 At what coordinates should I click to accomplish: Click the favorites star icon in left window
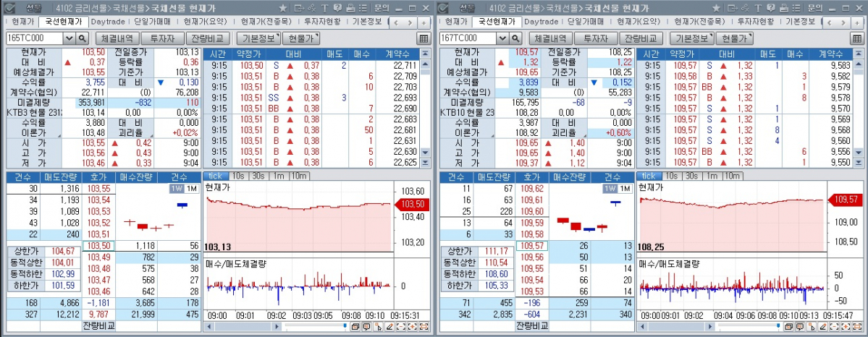[x=283, y=8]
